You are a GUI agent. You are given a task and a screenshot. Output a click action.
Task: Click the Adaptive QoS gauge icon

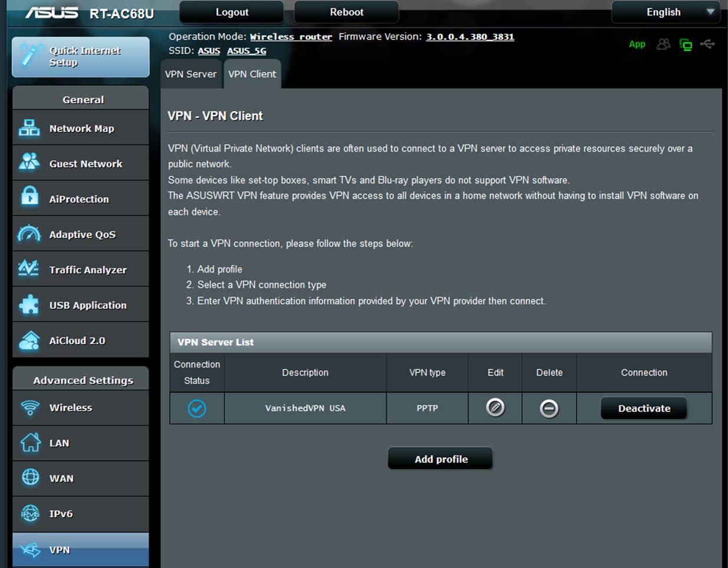pos(29,234)
